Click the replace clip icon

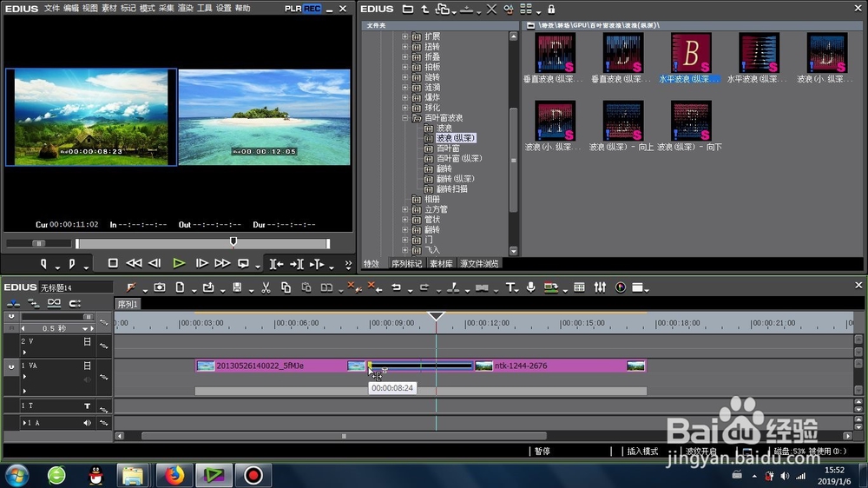(326, 287)
